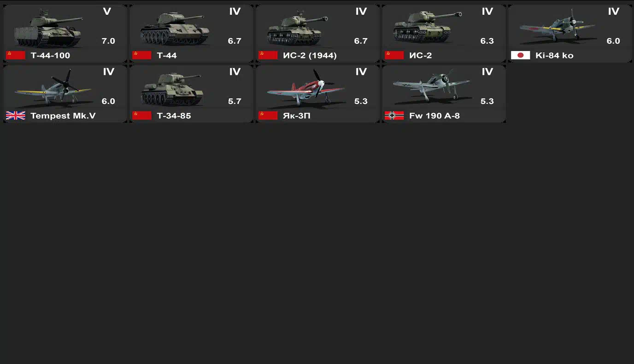The image size is (634, 364).
Task: Click the Soviet flag beside T-44-100
Action: point(16,55)
